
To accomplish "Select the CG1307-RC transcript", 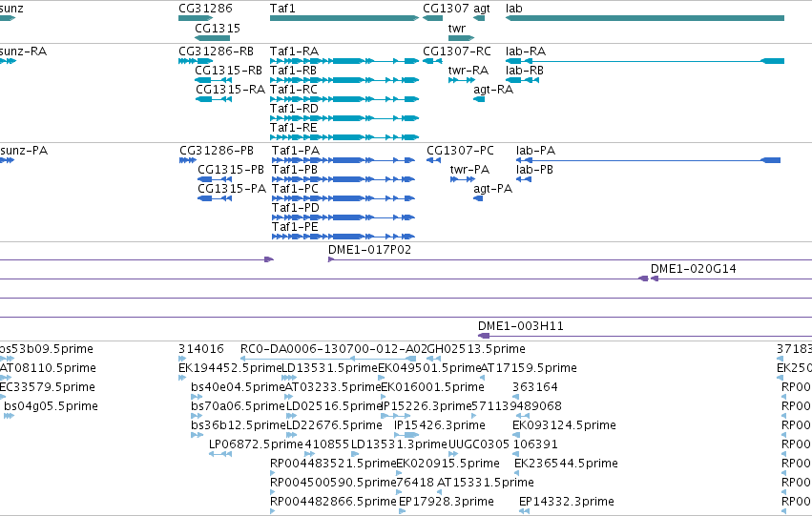I will point(432,61).
